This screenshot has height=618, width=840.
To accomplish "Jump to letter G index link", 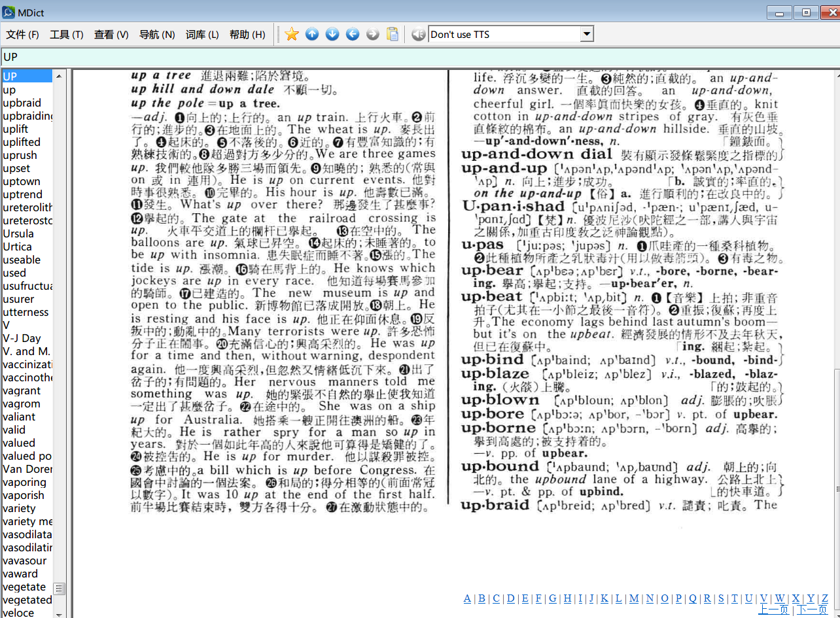I will tap(553, 598).
